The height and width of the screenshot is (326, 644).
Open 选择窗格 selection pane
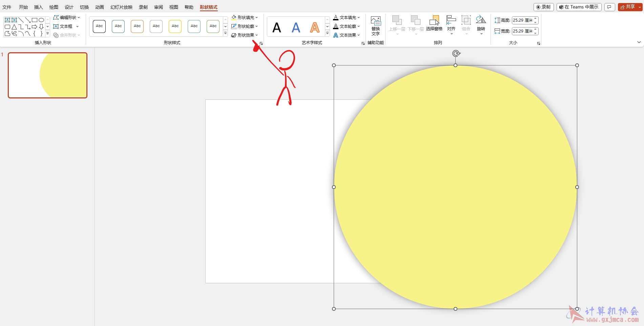[434, 23]
